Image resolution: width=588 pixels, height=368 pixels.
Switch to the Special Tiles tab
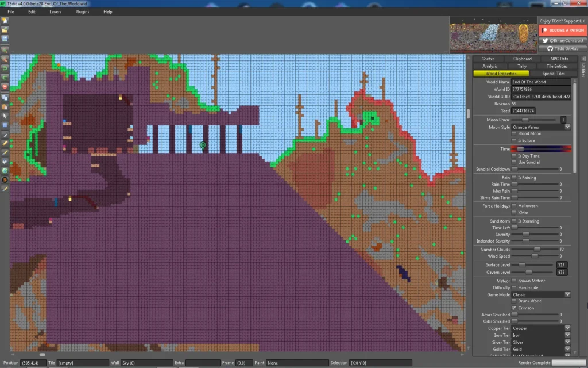click(554, 74)
